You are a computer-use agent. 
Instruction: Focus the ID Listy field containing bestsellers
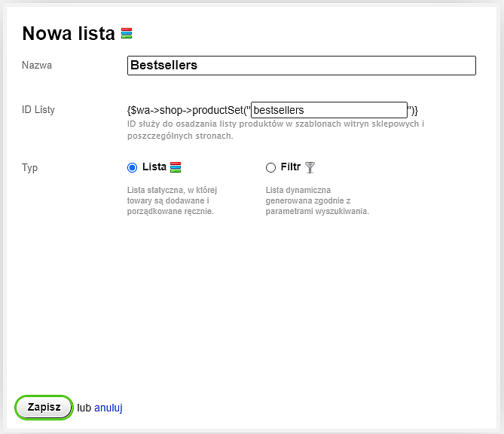(x=329, y=110)
